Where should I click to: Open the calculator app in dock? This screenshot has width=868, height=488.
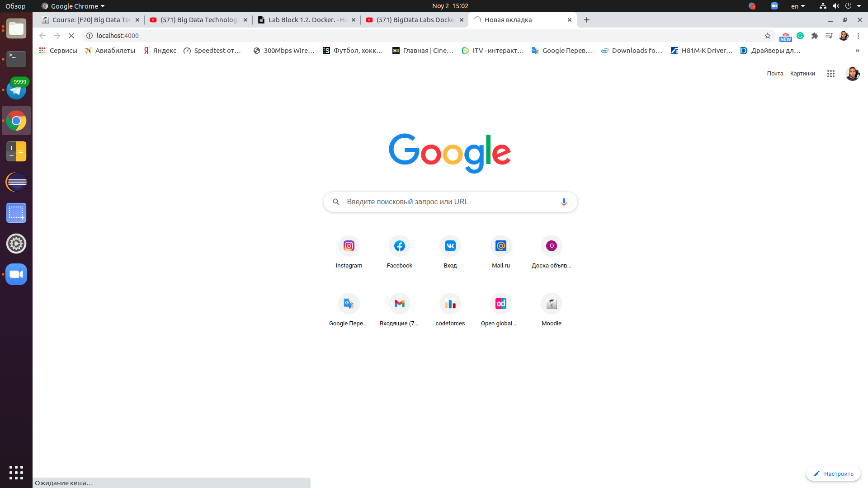point(16,151)
